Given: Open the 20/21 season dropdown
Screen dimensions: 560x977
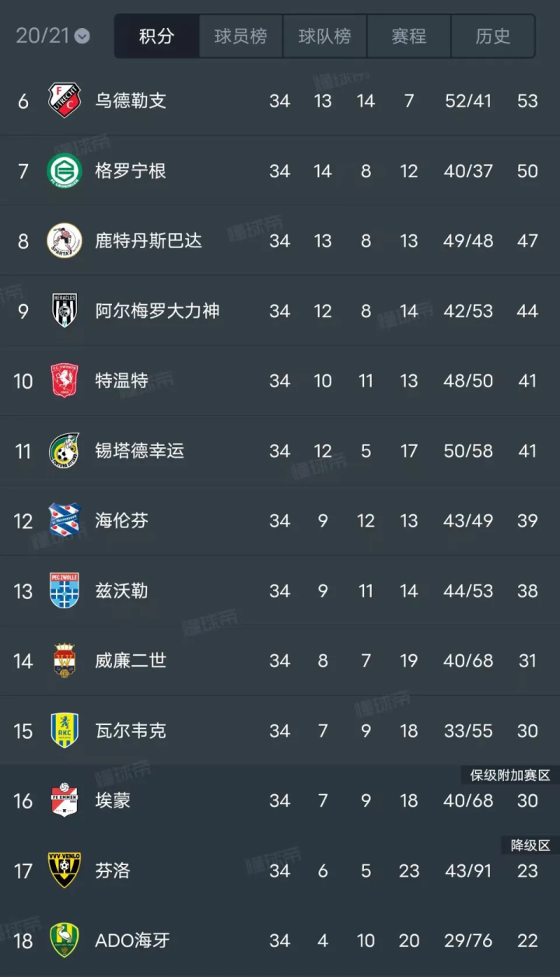Looking at the screenshot, I should [x=52, y=36].
